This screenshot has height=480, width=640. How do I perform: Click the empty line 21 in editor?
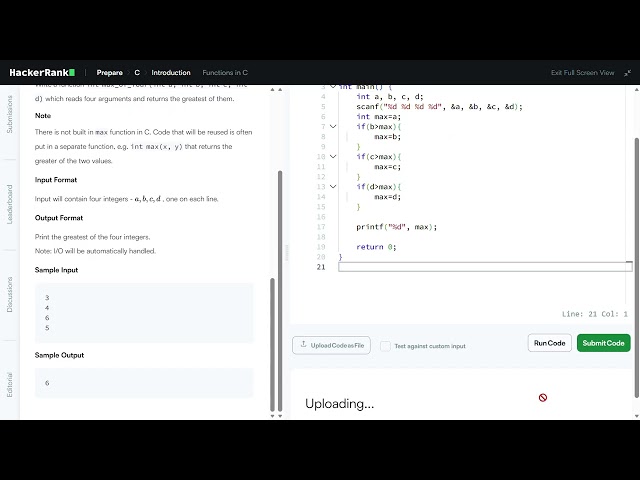[485, 267]
